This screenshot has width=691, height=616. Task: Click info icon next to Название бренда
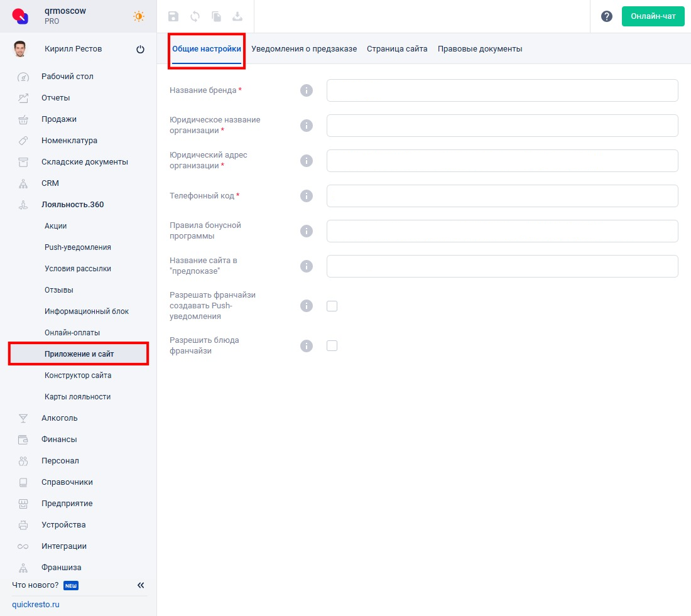(x=306, y=90)
